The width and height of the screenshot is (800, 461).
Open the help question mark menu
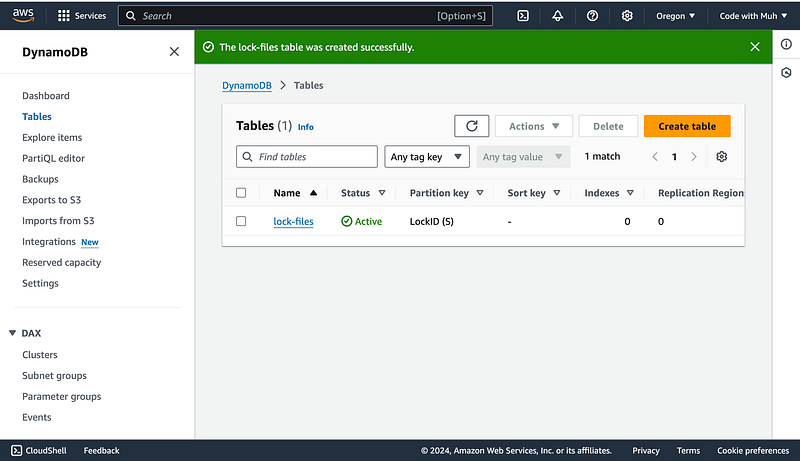pos(592,16)
